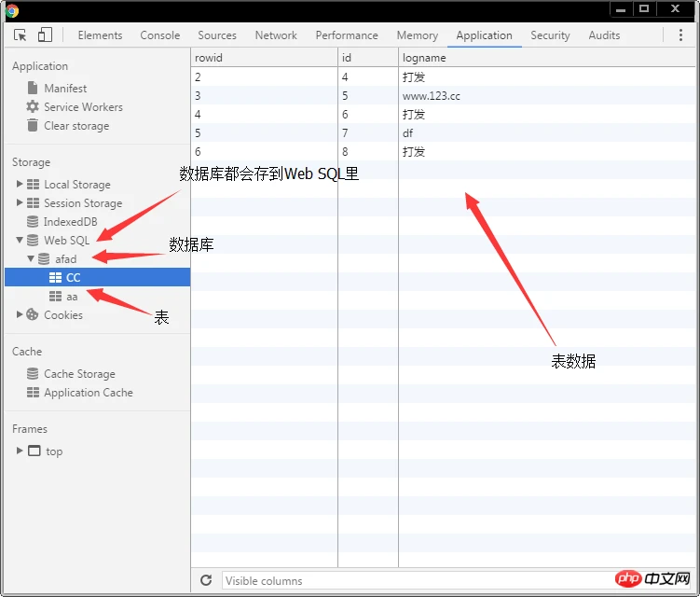This screenshot has height=597, width=700.
Task: Click the Cache Storage database icon
Action: coord(33,373)
